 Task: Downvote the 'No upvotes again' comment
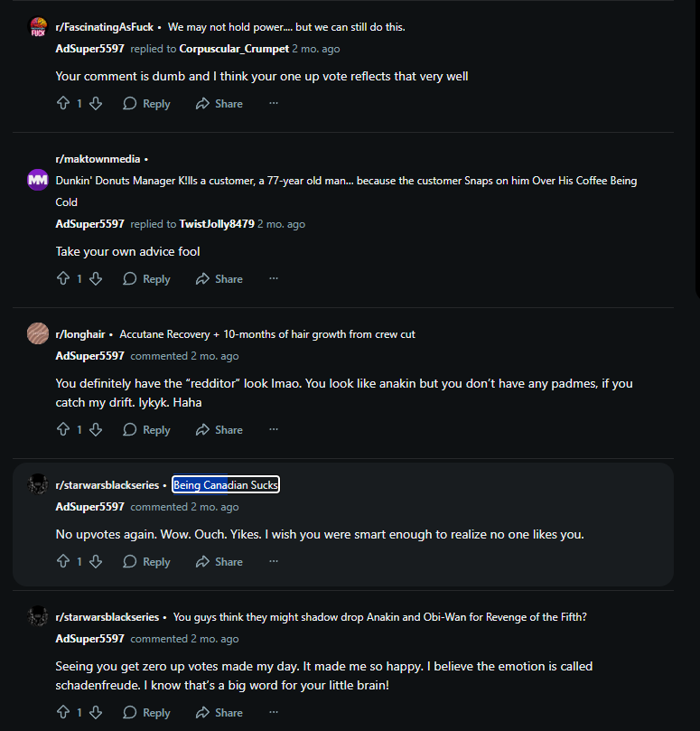(x=96, y=561)
